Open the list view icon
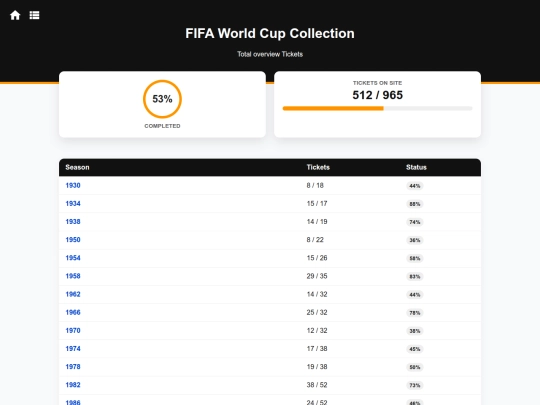The image size is (540, 405). [34, 15]
